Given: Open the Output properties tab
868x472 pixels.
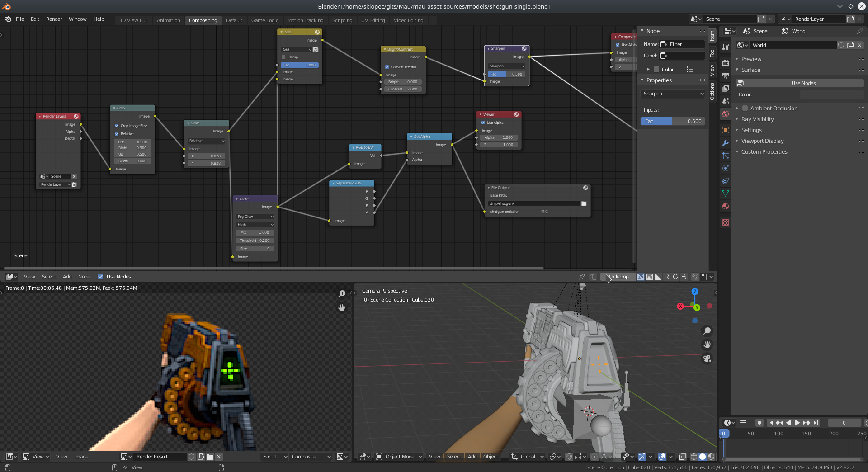Looking at the screenshot, I should point(726,76).
